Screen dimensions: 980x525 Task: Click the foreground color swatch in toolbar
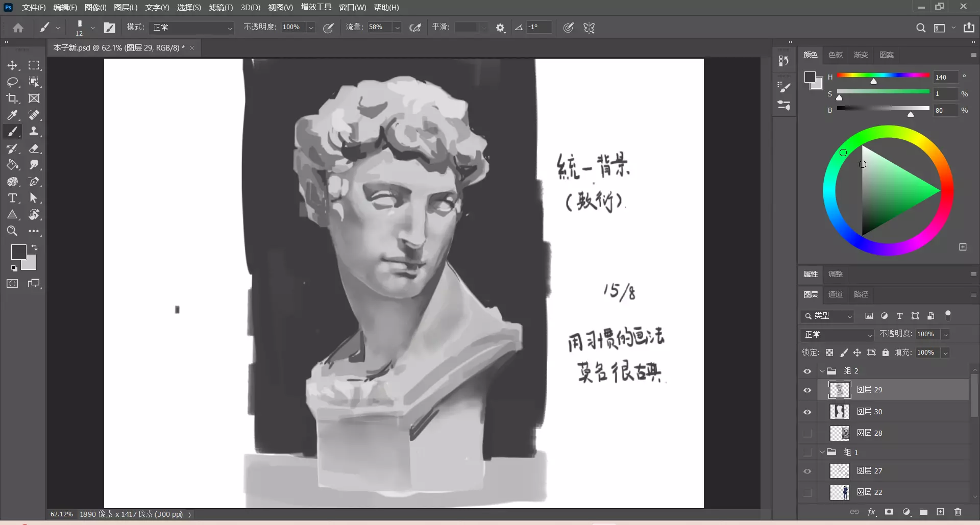(18, 252)
